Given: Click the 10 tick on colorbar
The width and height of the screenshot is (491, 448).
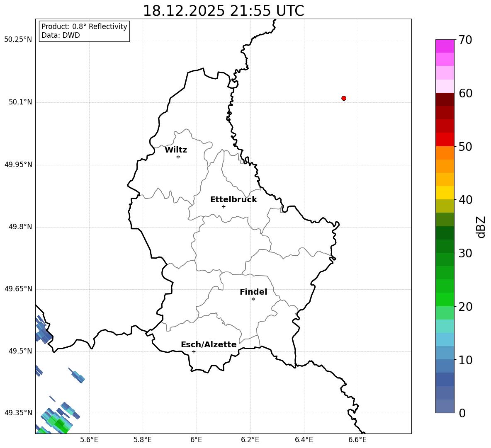Looking at the screenshot, I should coord(465,360).
